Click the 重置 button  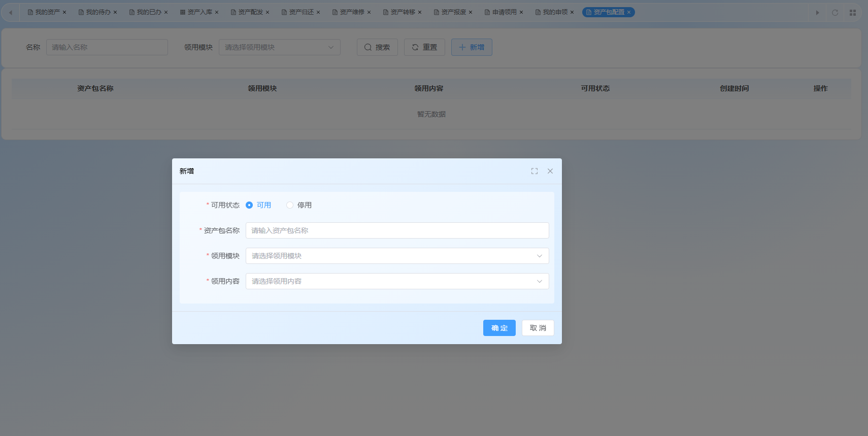(x=424, y=47)
